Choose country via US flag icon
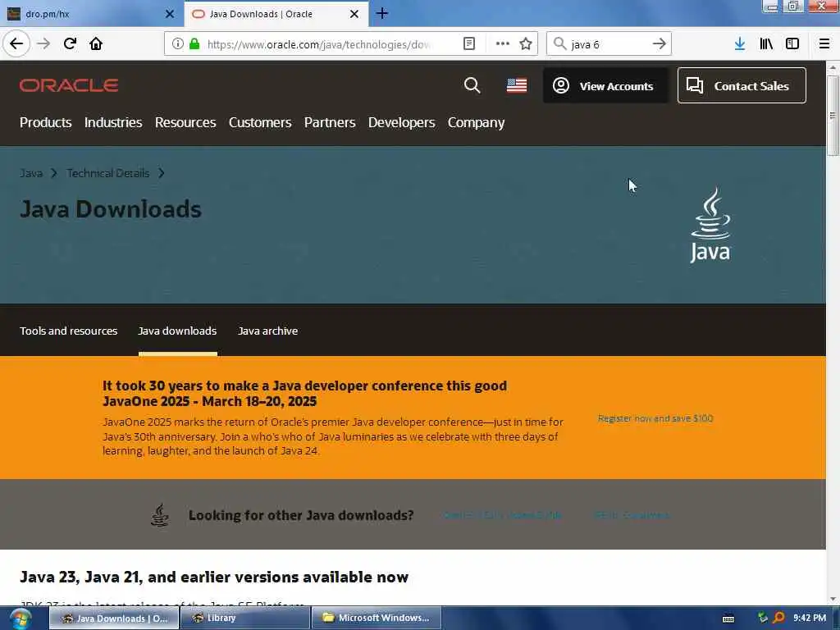This screenshot has width=840, height=630. tap(517, 85)
